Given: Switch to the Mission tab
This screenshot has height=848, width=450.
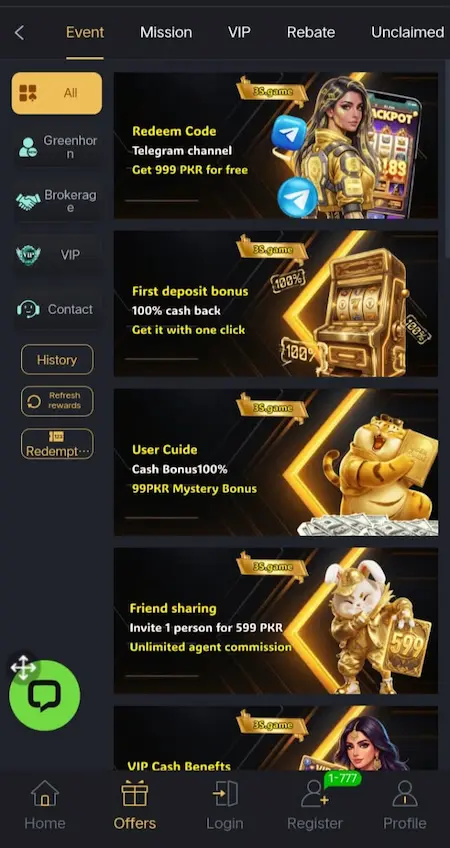Looking at the screenshot, I should coord(166,32).
